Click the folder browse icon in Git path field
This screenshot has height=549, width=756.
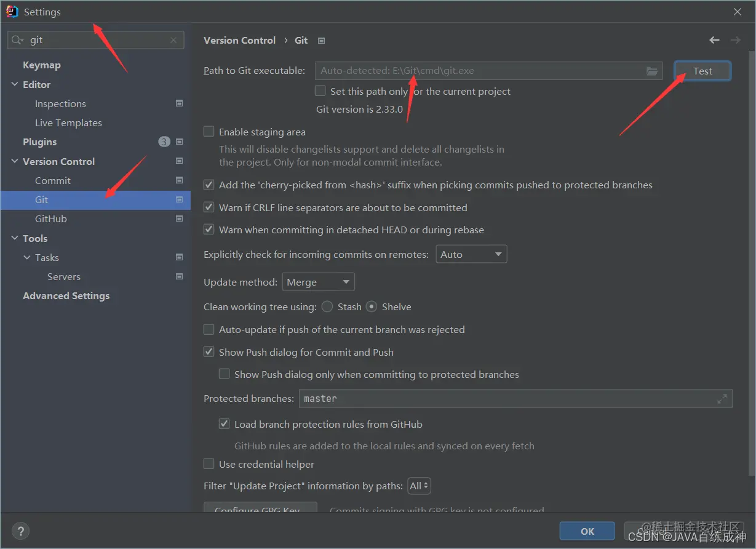coord(652,71)
